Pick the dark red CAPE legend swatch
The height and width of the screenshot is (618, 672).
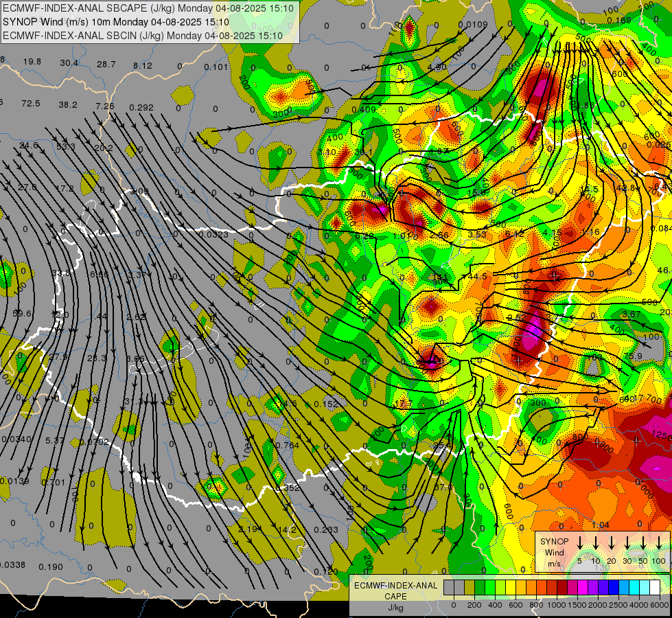pyautogui.click(x=562, y=587)
